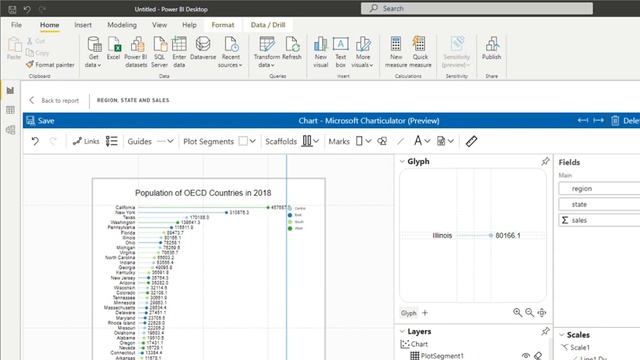Open the More visuals dropdown

362,52
